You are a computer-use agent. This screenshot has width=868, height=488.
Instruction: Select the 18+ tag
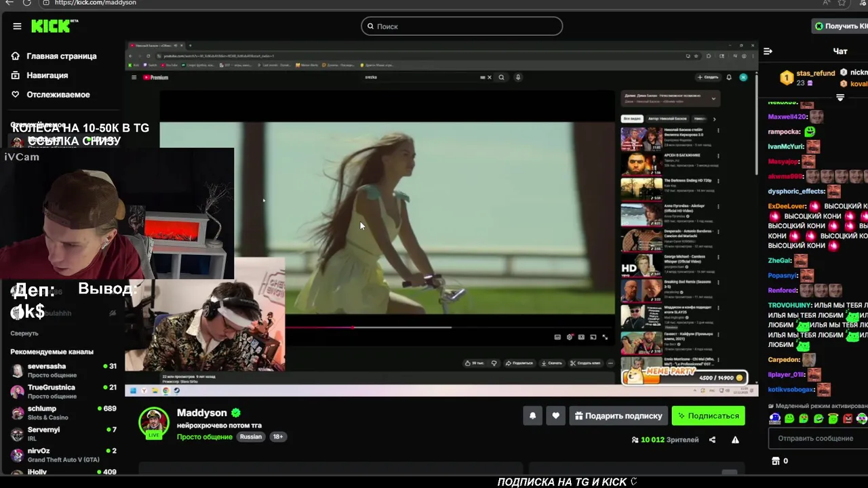point(277,437)
